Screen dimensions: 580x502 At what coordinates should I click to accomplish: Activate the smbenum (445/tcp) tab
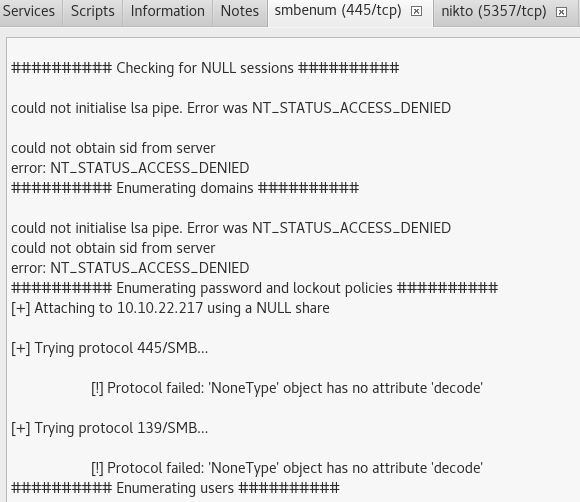(338, 11)
